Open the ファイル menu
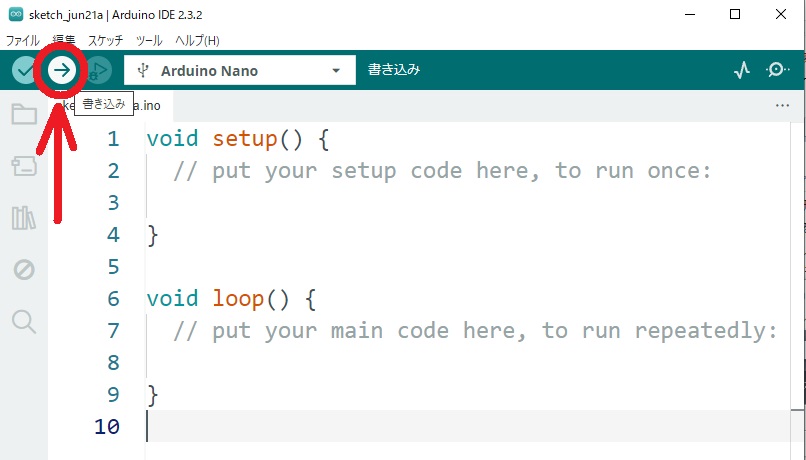806x460 pixels. pyautogui.click(x=22, y=41)
